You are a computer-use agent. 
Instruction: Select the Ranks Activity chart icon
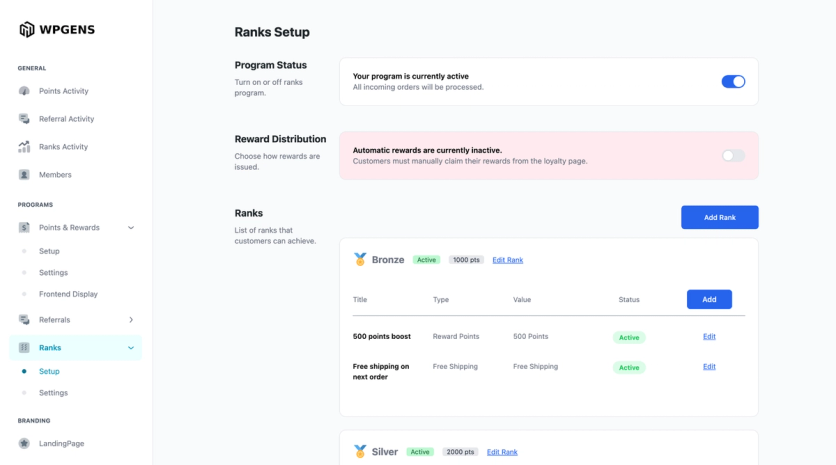point(24,147)
